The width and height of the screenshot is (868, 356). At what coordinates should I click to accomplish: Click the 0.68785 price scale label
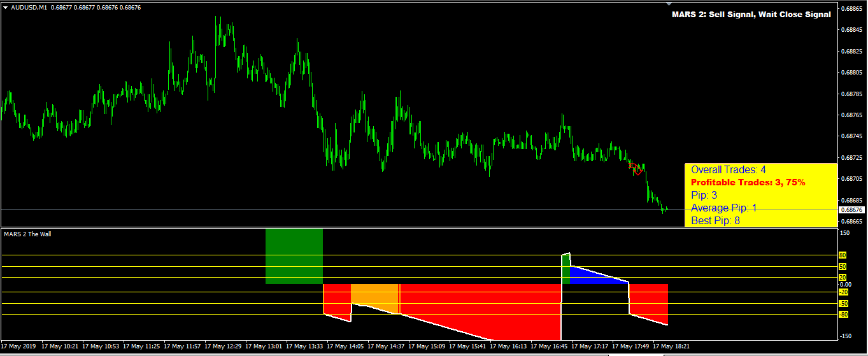pyautogui.click(x=852, y=94)
